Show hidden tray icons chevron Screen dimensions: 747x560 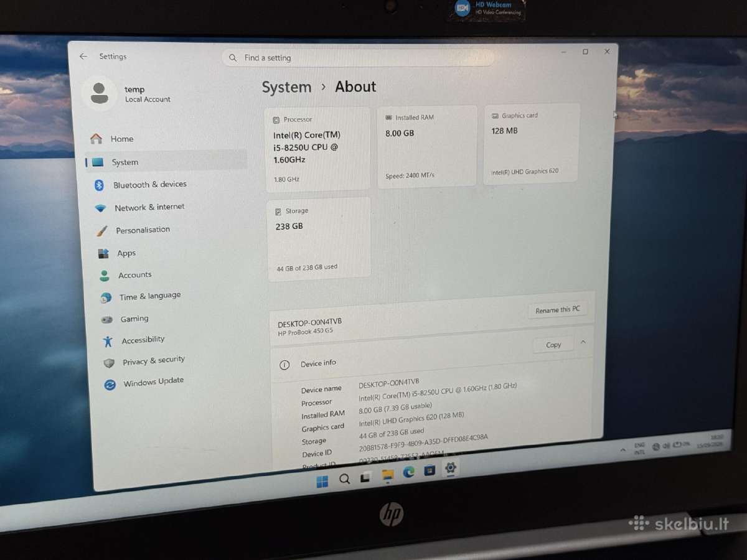pos(622,449)
